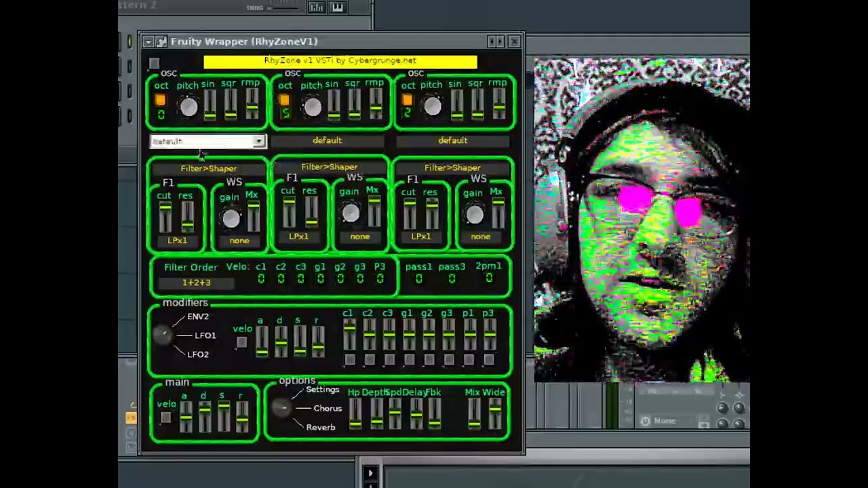Toggle the orange oct button of first oscillator
The width and height of the screenshot is (868, 488).
pos(160,100)
